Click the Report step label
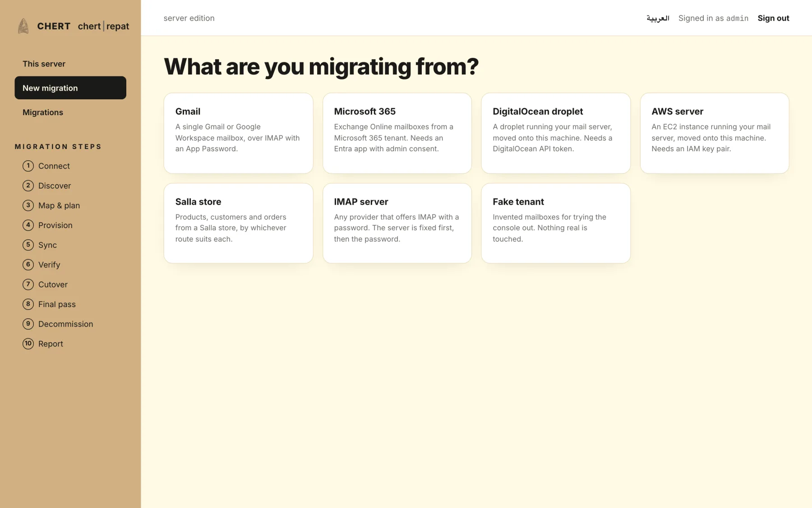Screen dimensions: 812x508 (51, 344)
